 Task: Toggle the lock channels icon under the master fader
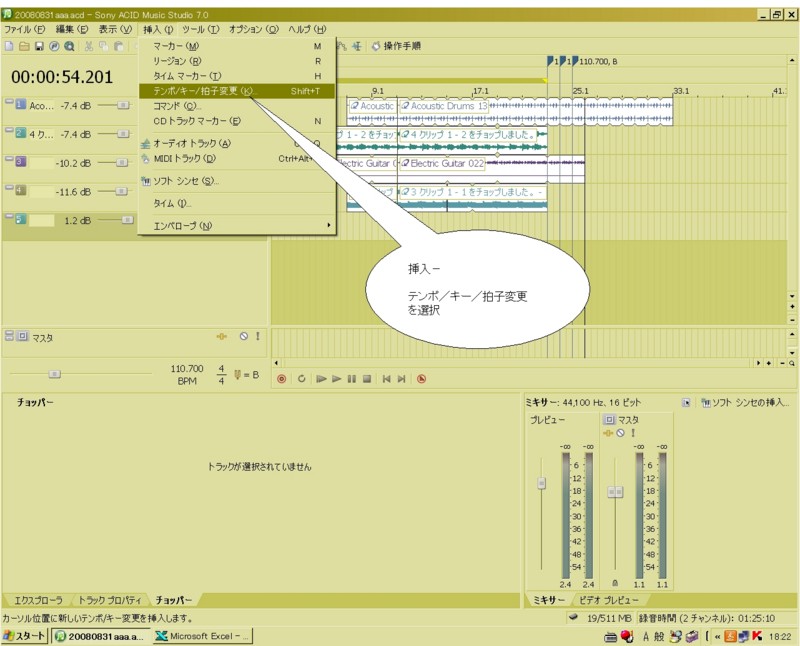point(615,583)
